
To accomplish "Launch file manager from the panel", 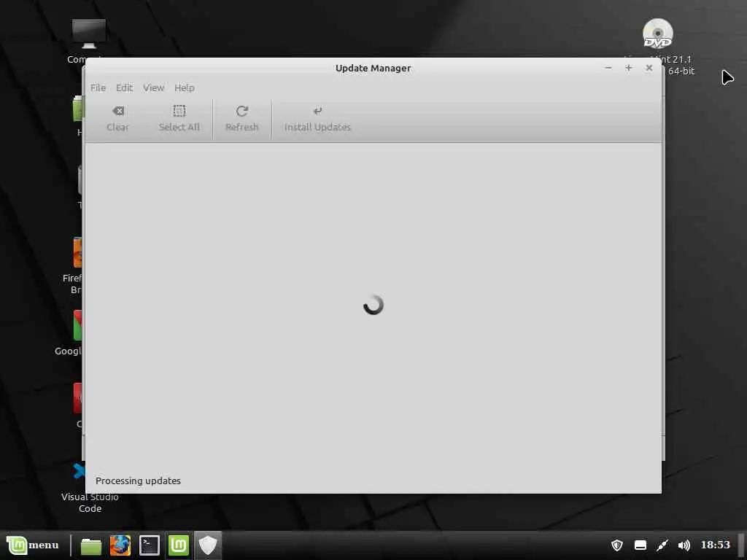I will tap(90, 545).
